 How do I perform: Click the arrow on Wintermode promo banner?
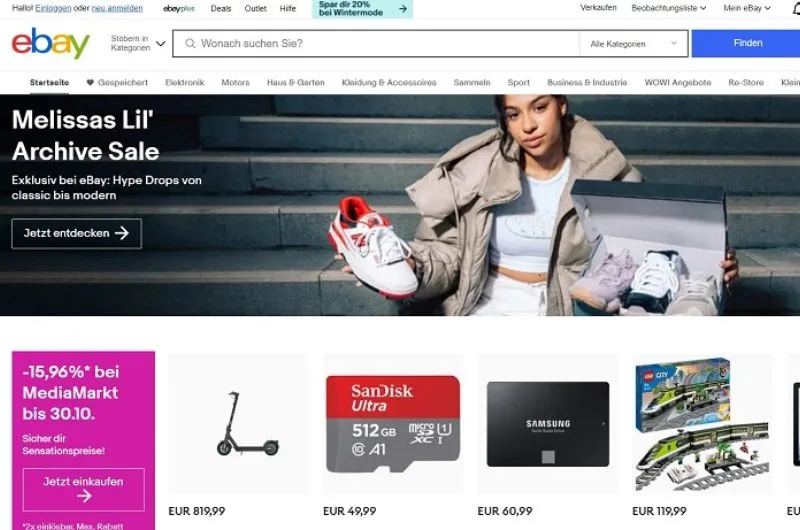[403, 9]
